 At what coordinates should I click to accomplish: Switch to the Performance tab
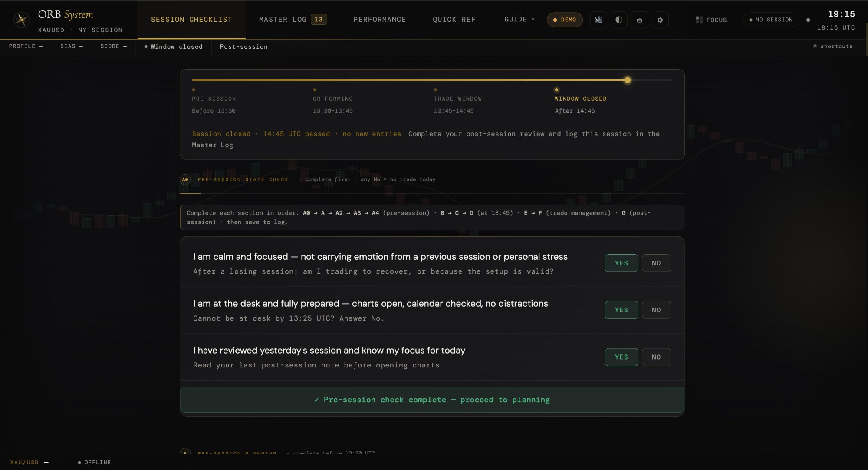[x=379, y=20]
